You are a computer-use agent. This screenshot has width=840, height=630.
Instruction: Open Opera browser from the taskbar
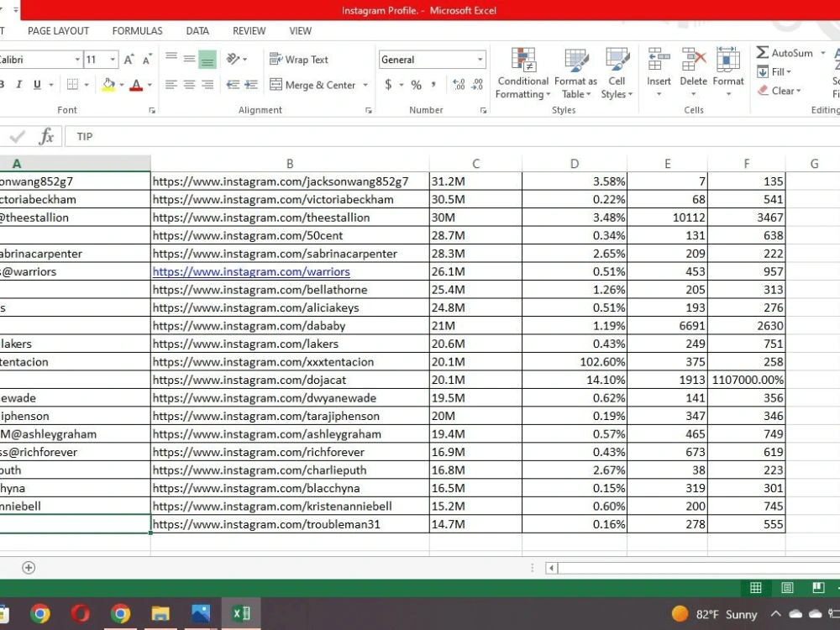tap(81, 613)
